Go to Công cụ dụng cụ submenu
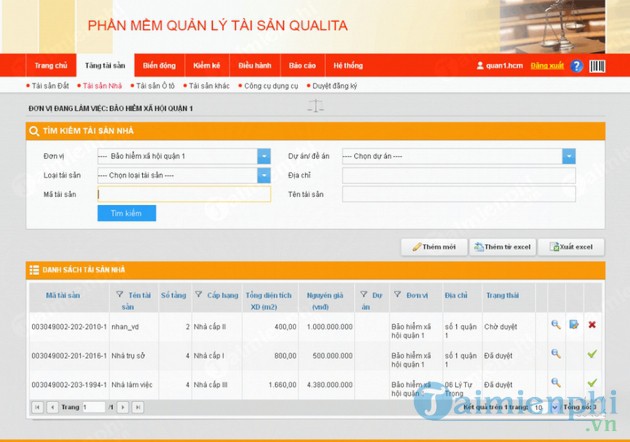The height and width of the screenshot is (442, 630). click(271, 86)
